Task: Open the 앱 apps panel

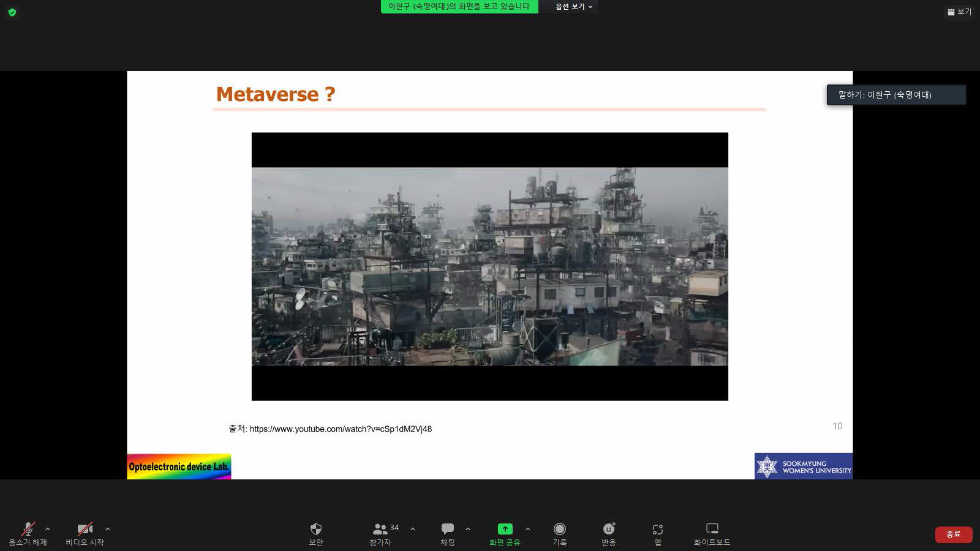Action: 658,534
